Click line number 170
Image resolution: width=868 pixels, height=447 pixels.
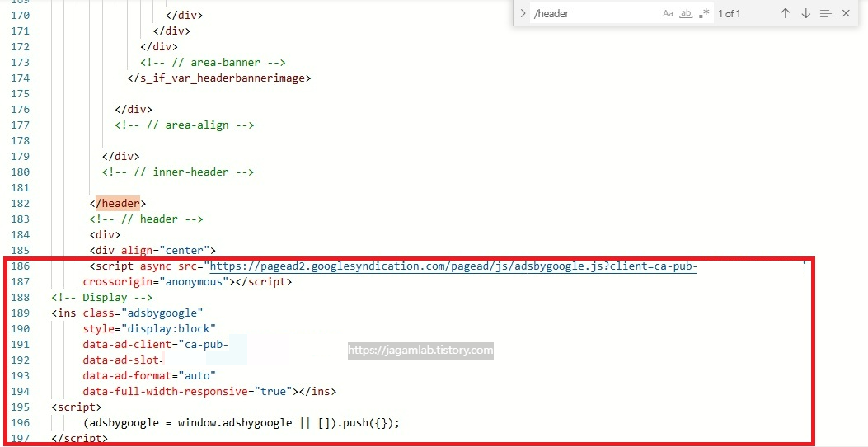[x=21, y=15]
